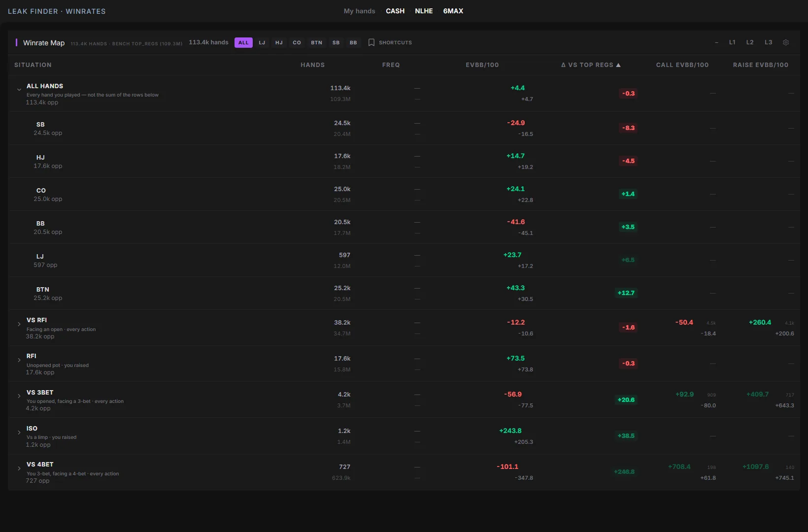This screenshot has width=808, height=532.
Task: Toggle the LJ position filter pill
Action: [262, 43]
